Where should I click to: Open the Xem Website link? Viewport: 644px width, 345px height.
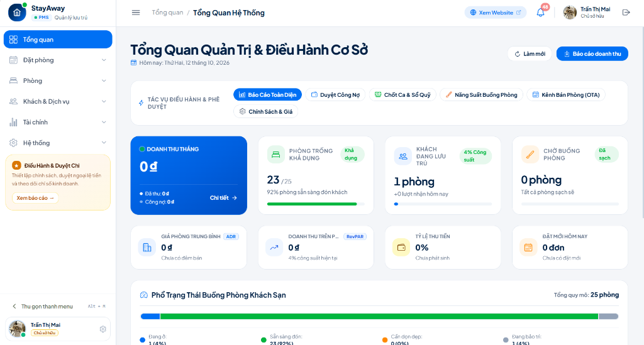click(x=496, y=13)
